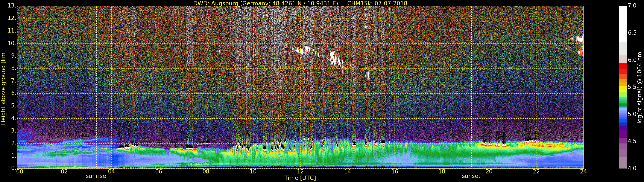Click the 'sunrise' label below the time axis

(96, 176)
